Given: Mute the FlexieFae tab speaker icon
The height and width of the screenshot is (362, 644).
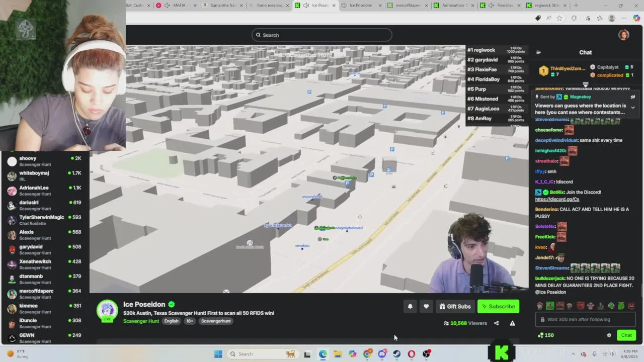Looking at the screenshot, I should (x=491, y=6).
